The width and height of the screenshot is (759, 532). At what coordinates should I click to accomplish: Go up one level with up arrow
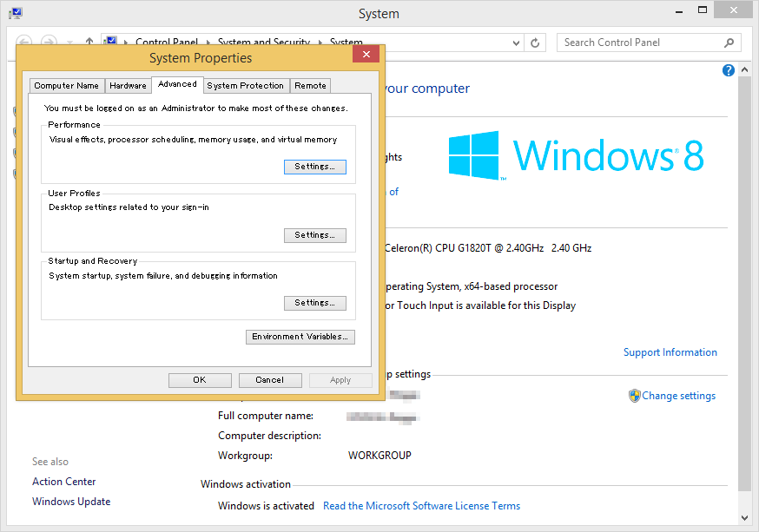(89, 42)
